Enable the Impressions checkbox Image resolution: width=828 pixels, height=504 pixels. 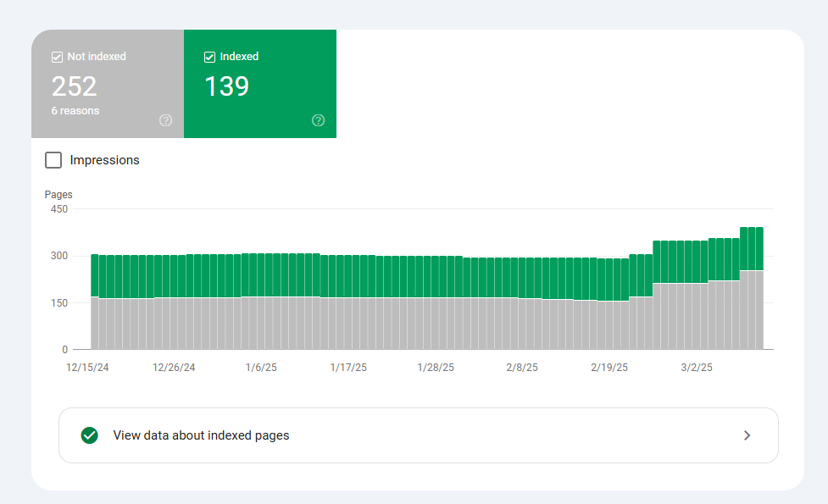[53, 160]
